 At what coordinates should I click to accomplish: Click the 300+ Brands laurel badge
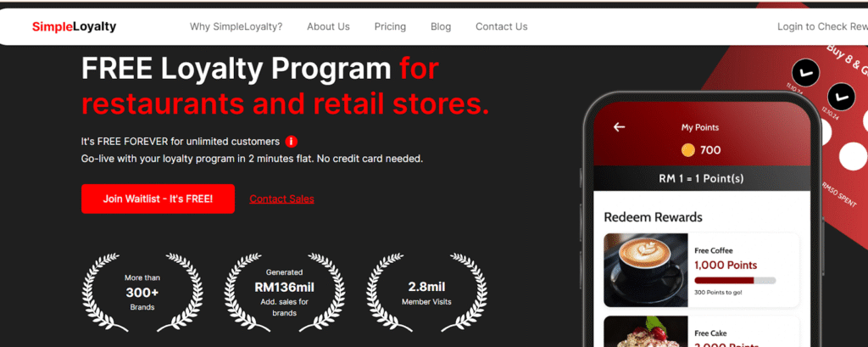pyautogui.click(x=142, y=292)
